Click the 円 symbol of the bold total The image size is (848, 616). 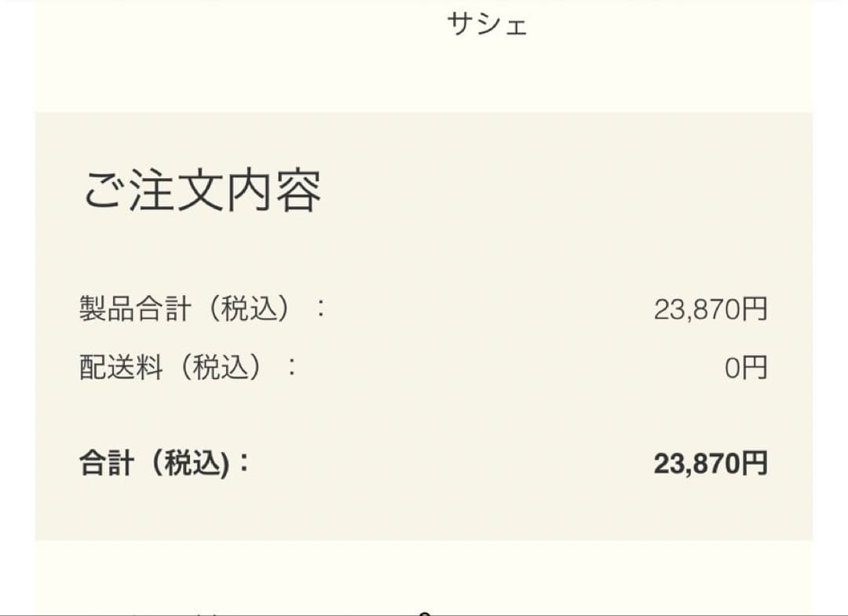point(755,464)
